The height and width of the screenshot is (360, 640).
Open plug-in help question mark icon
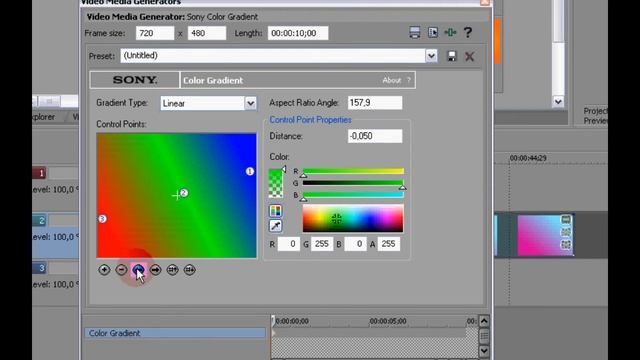[x=468, y=33]
